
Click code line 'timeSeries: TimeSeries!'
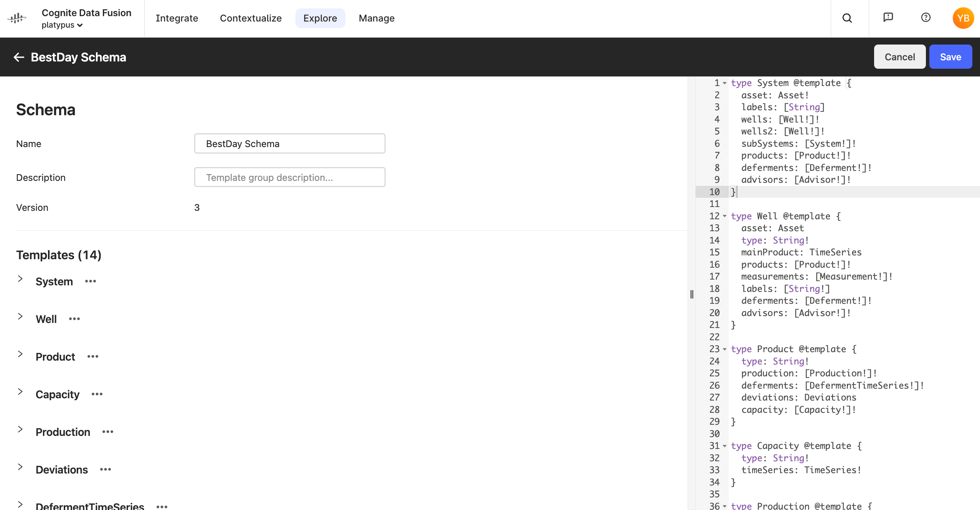pyautogui.click(x=801, y=470)
